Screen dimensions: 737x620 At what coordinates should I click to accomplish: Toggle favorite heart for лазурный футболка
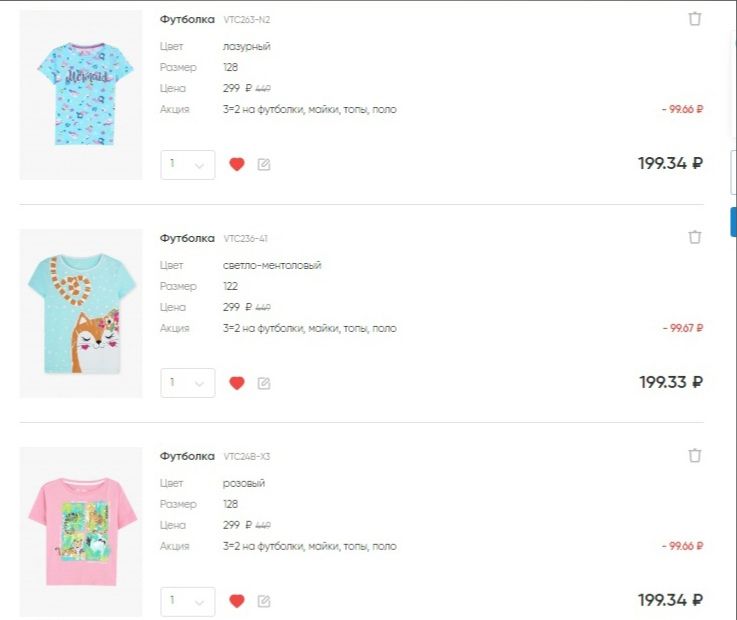pos(237,165)
